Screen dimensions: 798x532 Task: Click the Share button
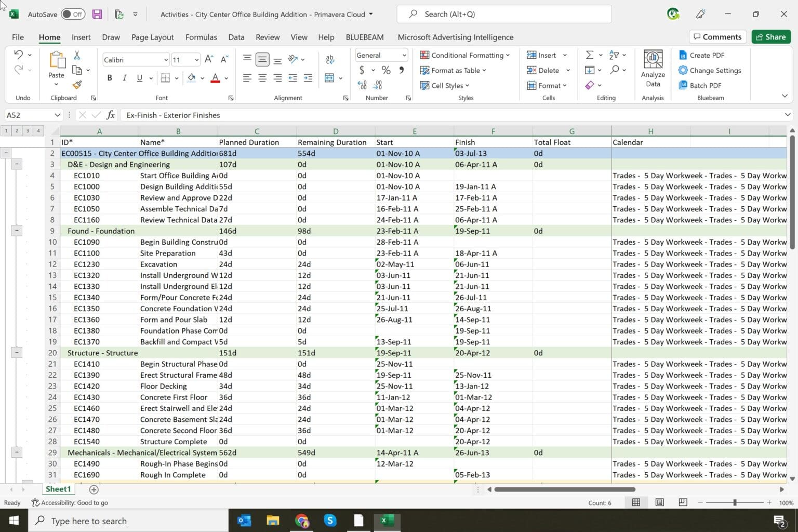771,36
